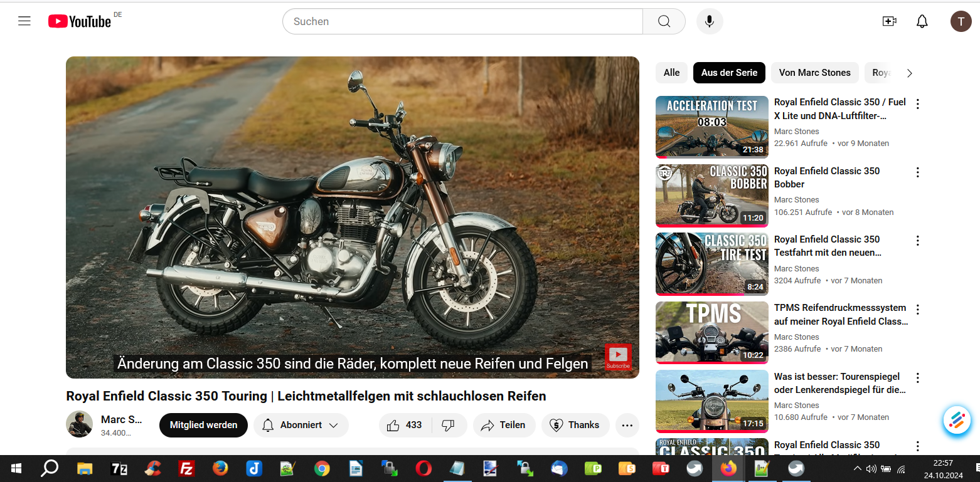Open the hamburger guide menu
The image size is (980, 482).
click(x=24, y=21)
